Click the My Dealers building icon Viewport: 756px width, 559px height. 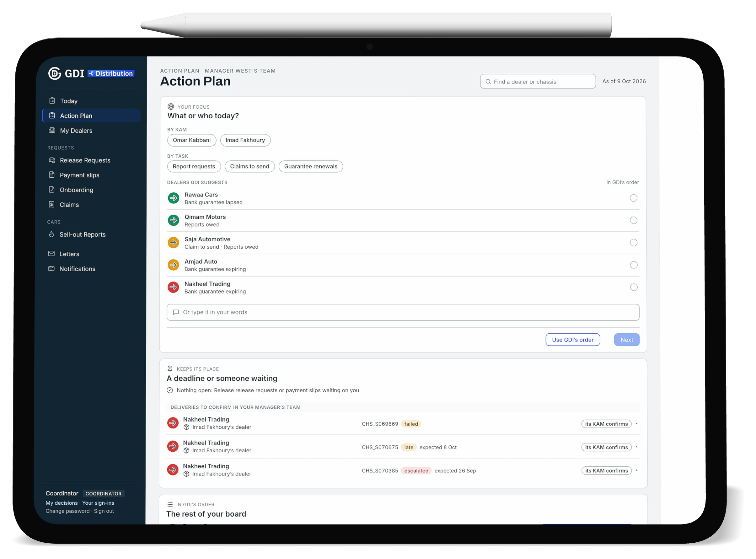tap(52, 131)
